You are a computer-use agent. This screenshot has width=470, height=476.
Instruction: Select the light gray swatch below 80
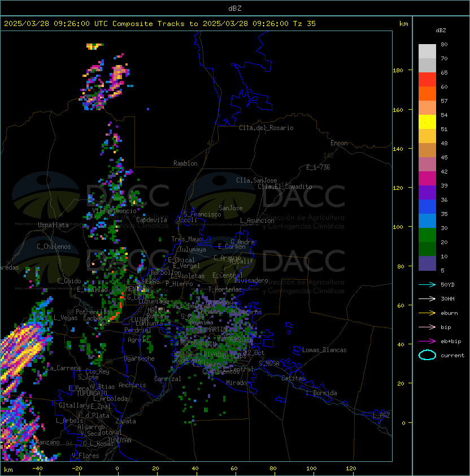click(427, 51)
